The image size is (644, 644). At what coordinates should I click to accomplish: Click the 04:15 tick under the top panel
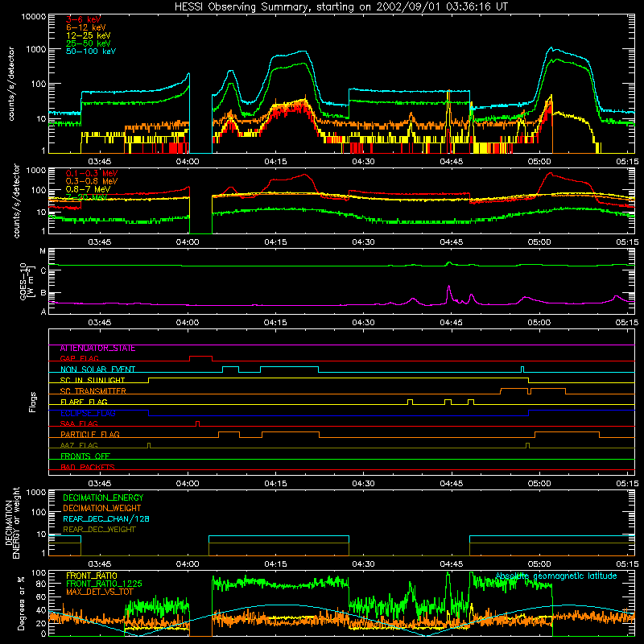click(275, 162)
